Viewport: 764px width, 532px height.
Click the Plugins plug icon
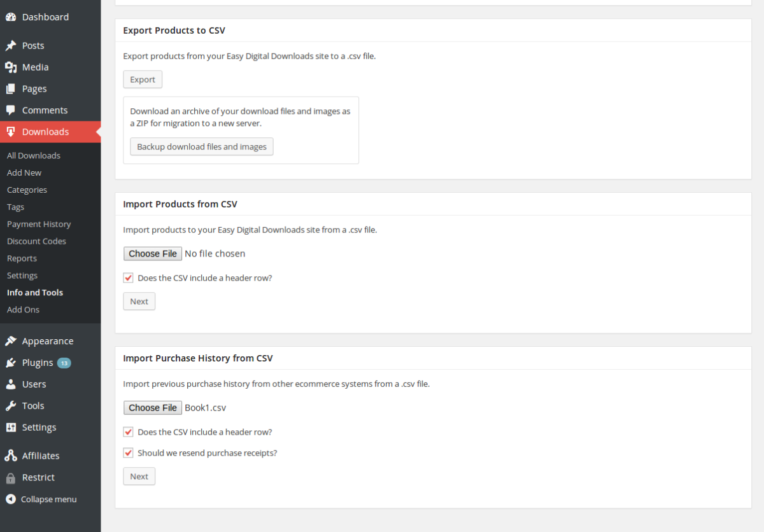pyautogui.click(x=11, y=363)
